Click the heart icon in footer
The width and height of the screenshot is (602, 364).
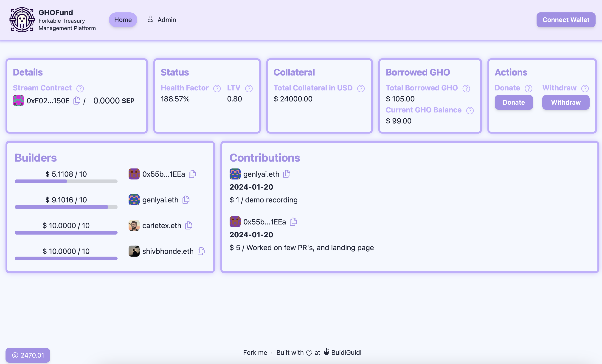point(309,353)
